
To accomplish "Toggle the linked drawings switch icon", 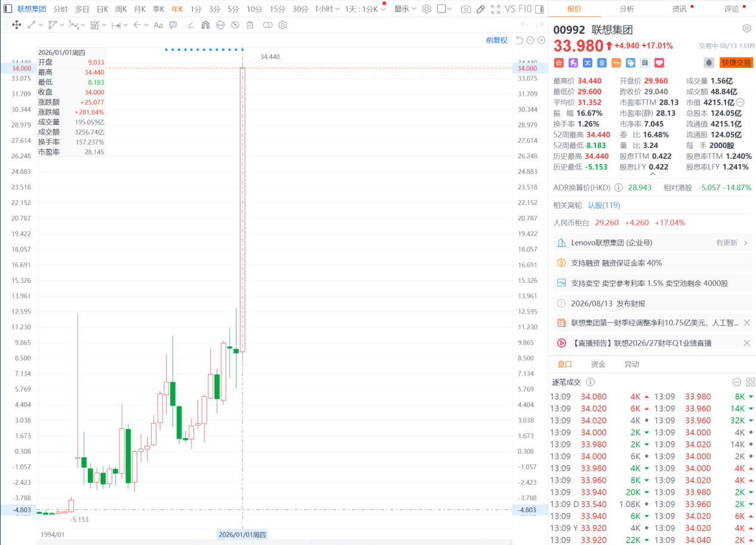I will point(268,25).
